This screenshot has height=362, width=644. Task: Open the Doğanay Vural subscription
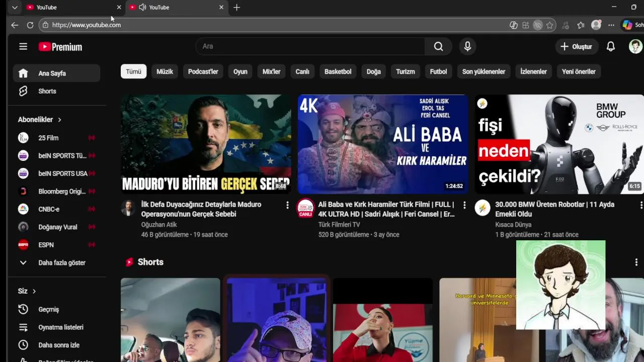[56, 227]
